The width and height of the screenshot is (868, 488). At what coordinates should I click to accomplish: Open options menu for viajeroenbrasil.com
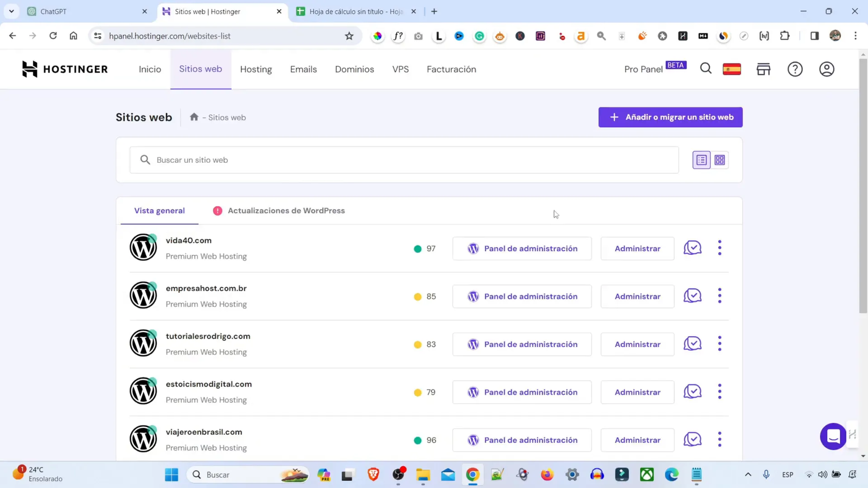720,440
